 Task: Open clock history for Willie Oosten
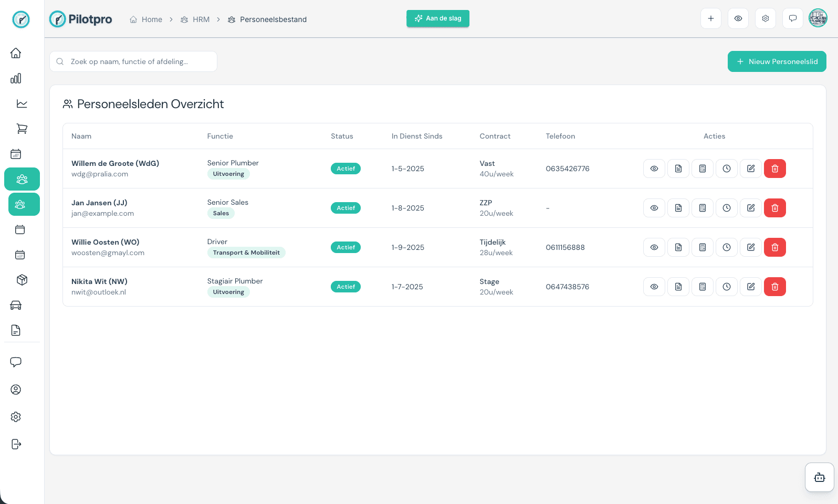click(x=726, y=247)
